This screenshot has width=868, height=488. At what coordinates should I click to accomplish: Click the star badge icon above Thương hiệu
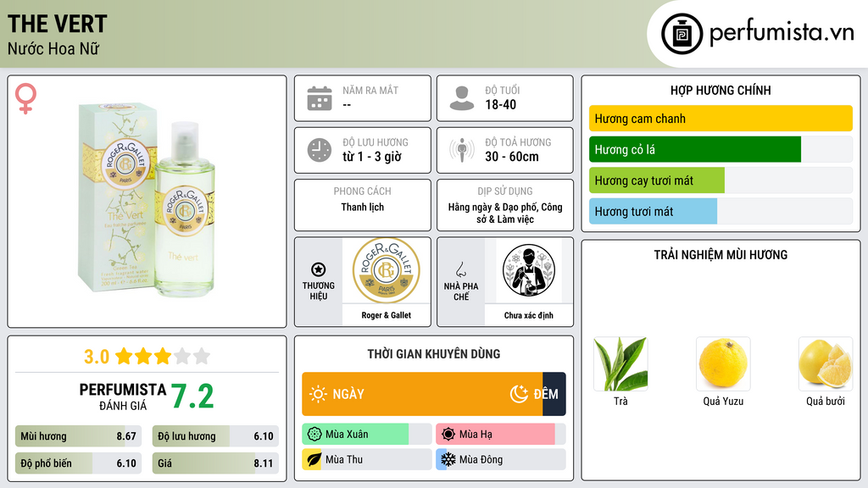[319, 269]
